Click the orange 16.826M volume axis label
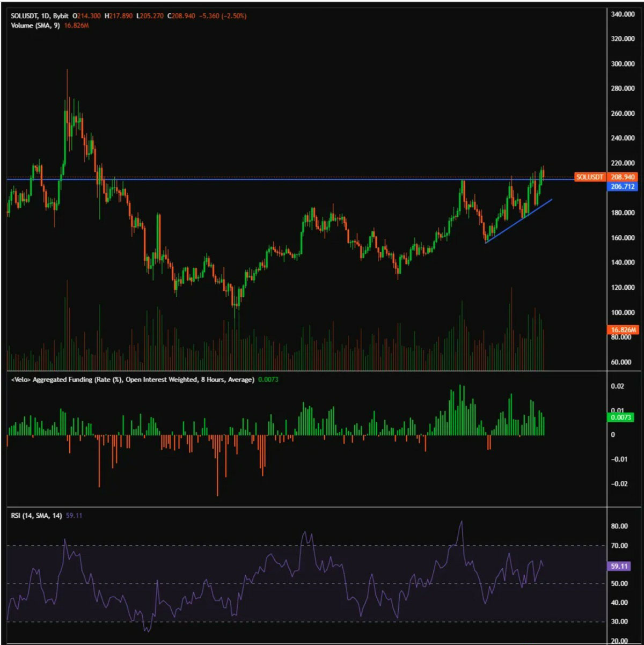This screenshot has height=645, width=644. (x=623, y=329)
